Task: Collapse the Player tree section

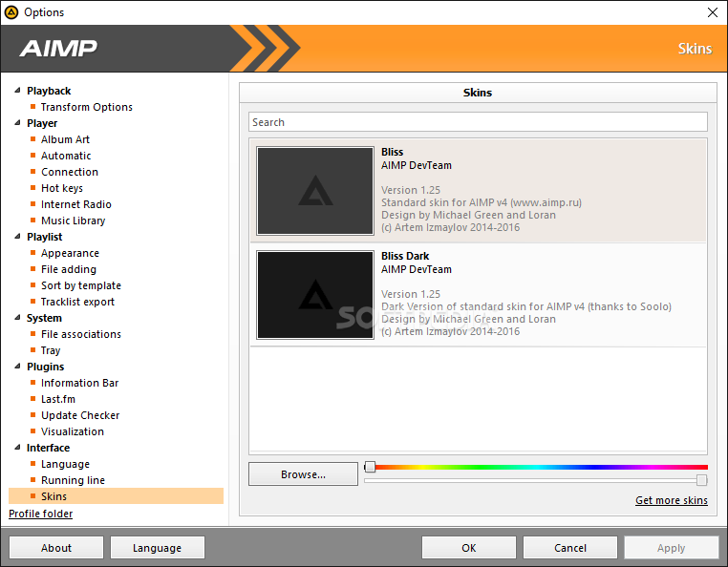Action: coord(17,123)
